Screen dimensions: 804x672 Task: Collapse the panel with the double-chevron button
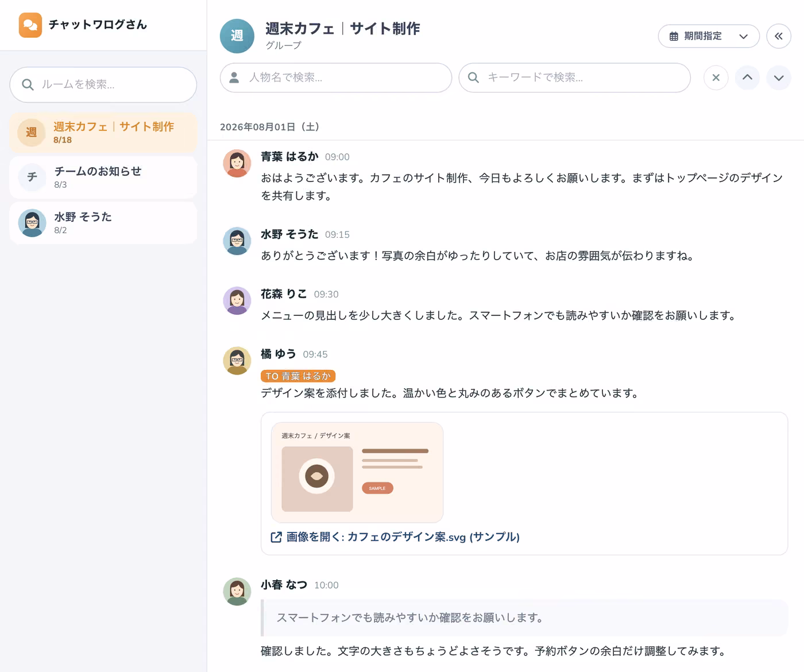[779, 36]
